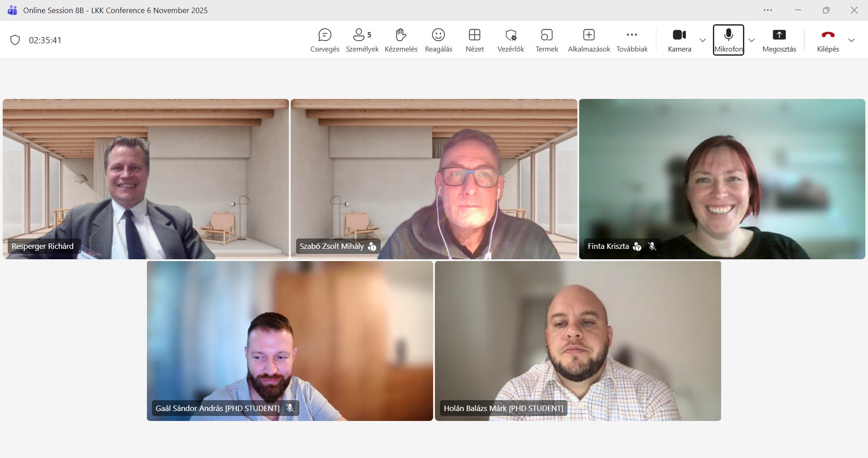
Task: Show the Személyek participants list
Action: coord(362,40)
